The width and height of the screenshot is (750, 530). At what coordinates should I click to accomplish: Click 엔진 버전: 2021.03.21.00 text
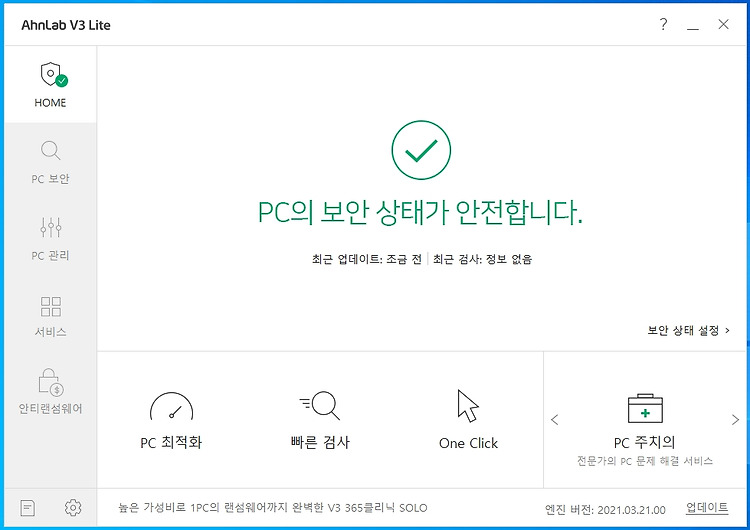tap(605, 510)
